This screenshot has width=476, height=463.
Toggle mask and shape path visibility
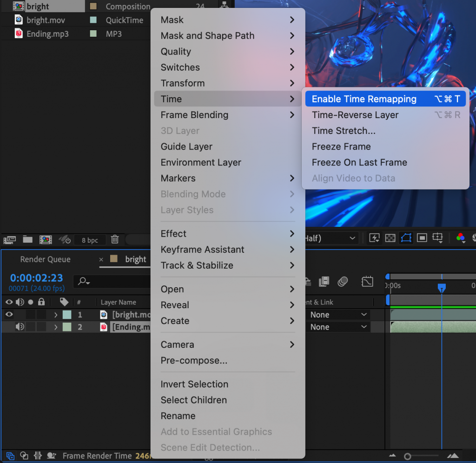tap(406, 238)
